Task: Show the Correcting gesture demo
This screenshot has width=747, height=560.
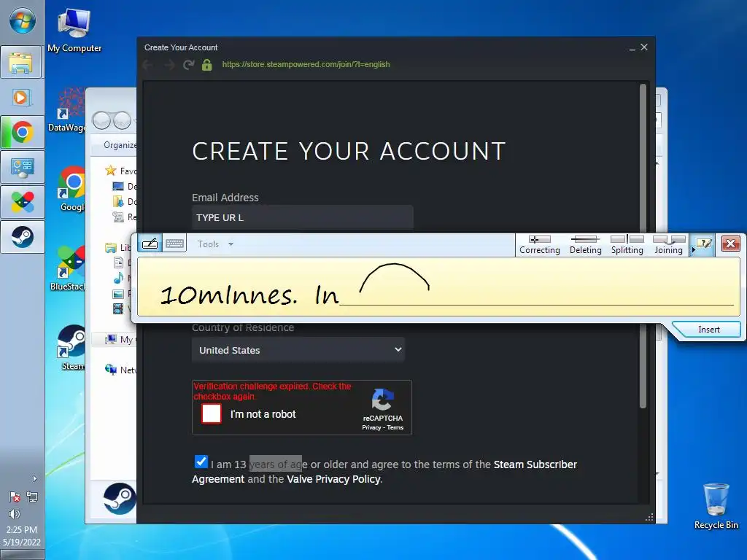Action: 540,245
